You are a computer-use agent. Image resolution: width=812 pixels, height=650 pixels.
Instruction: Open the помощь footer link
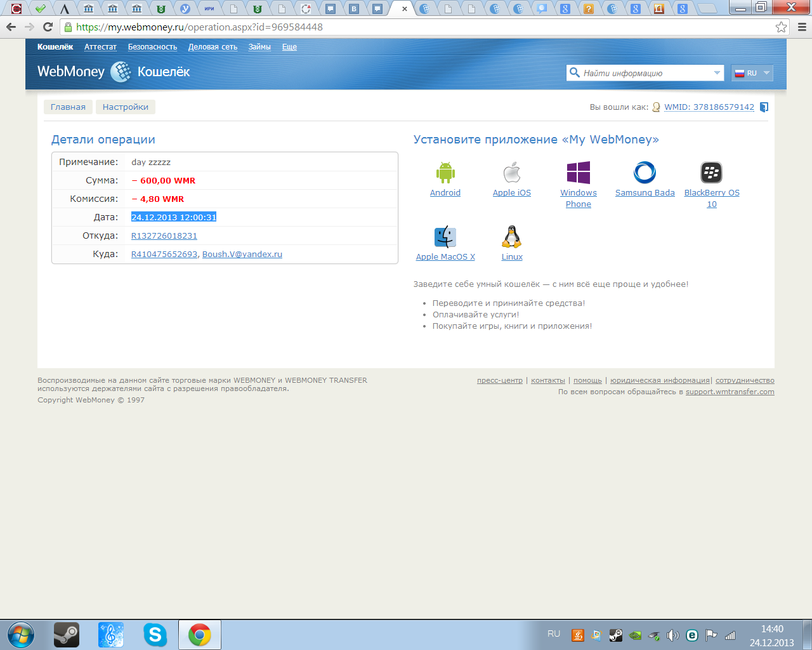587,380
